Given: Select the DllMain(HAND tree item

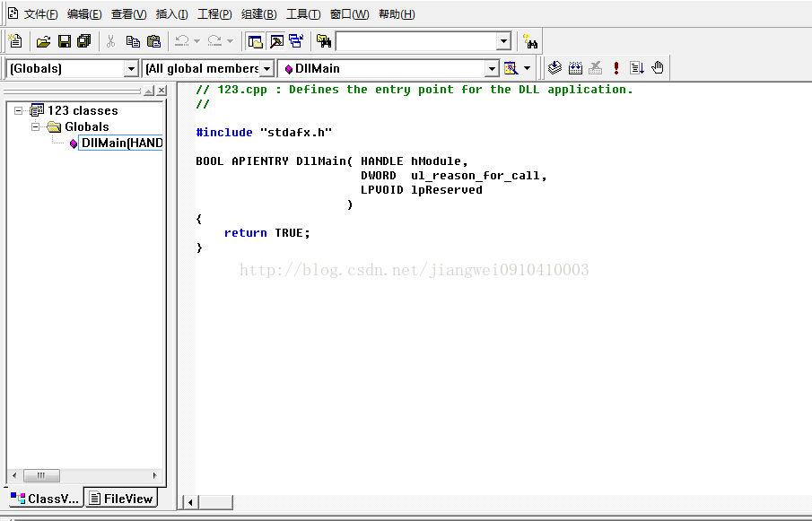Looking at the screenshot, I should pyautogui.click(x=121, y=143).
